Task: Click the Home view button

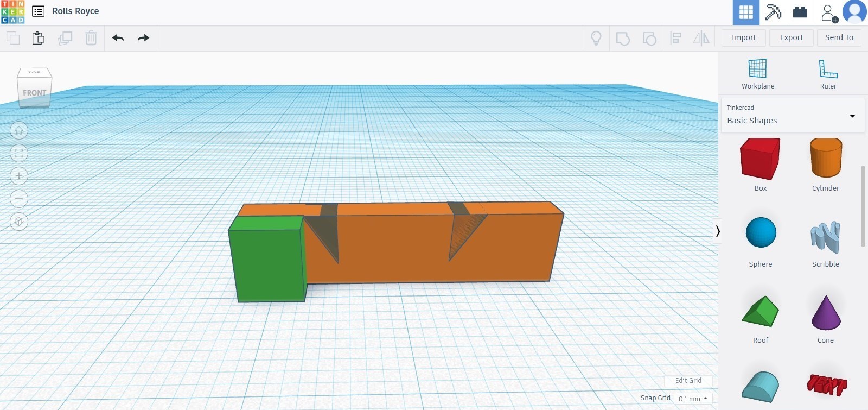Action: (19, 130)
